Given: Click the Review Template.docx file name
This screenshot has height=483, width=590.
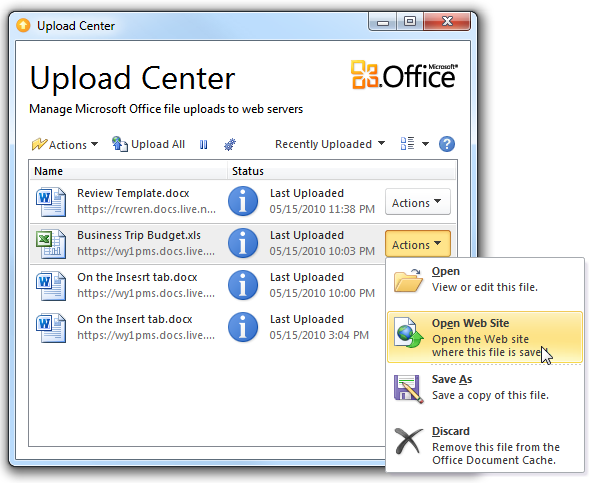Looking at the screenshot, I should tap(133, 193).
